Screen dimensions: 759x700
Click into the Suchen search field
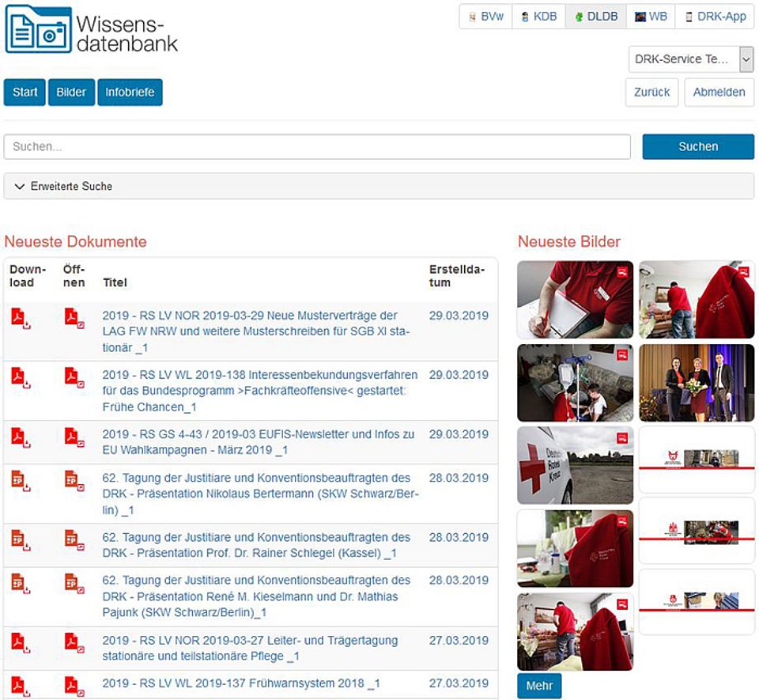pyautogui.click(x=317, y=146)
